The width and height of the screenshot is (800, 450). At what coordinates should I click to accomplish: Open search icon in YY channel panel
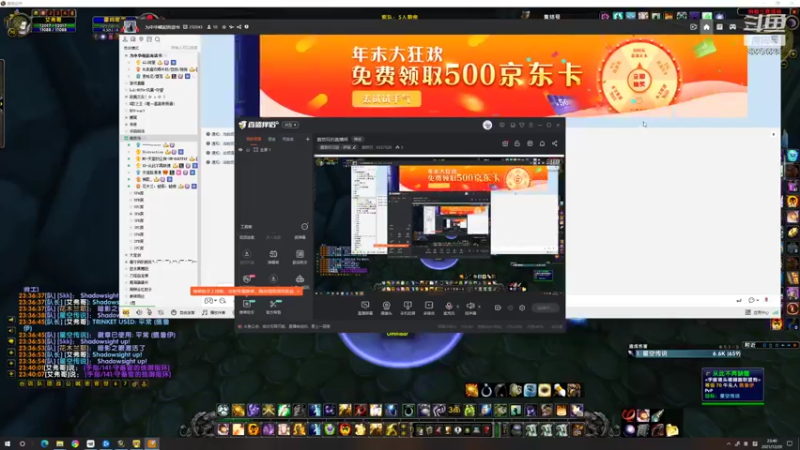[158, 39]
